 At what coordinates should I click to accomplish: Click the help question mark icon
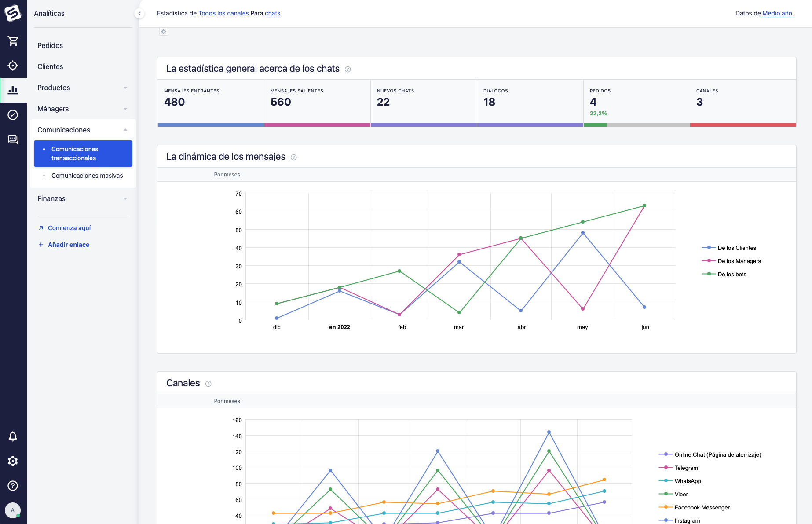(13, 486)
